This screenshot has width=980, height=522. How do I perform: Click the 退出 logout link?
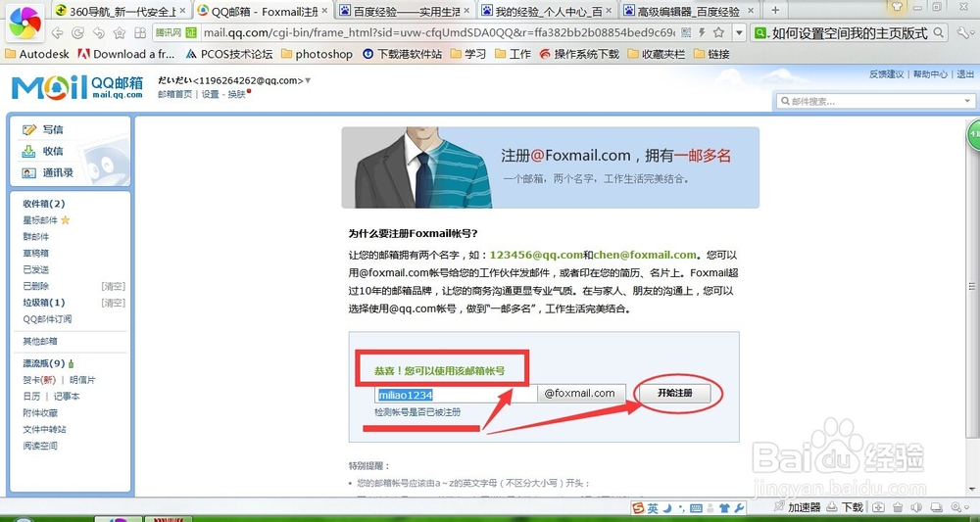tap(965, 74)
